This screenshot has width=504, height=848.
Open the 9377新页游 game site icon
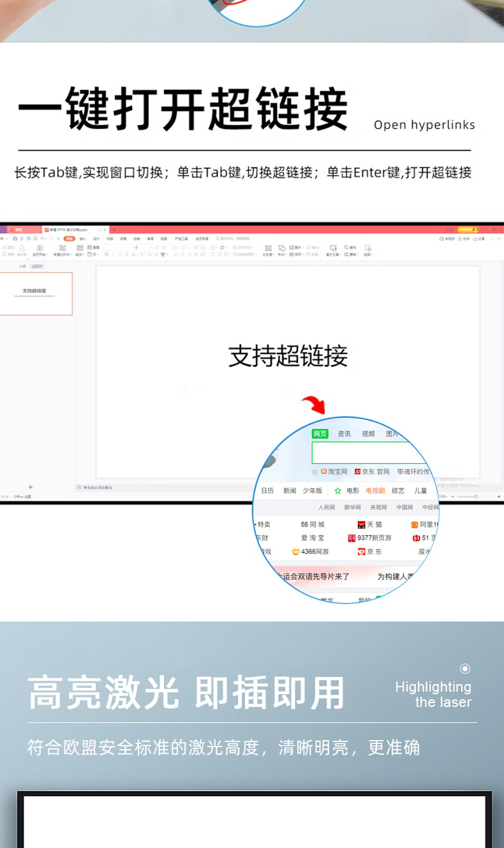pyautogui.click(x=352, y=538)
